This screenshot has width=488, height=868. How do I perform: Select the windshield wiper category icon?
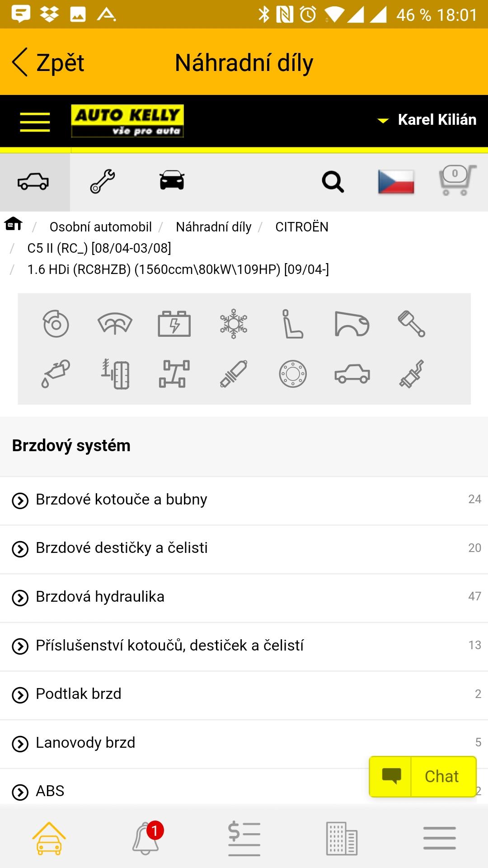click(x=115, y=324)
